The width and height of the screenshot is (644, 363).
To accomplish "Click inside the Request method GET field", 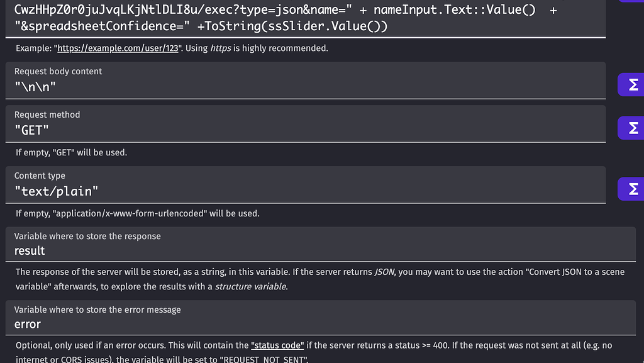I will coord(252,130).
